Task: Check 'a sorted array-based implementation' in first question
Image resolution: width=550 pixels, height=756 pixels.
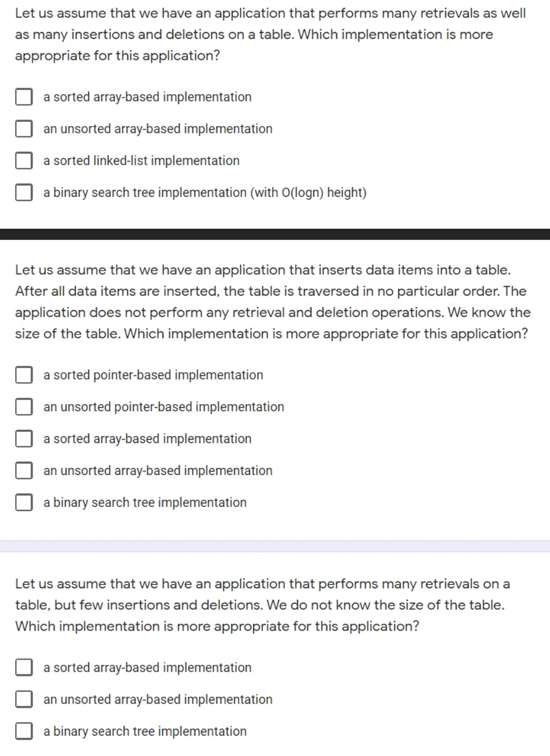Action: click(23, 97)
